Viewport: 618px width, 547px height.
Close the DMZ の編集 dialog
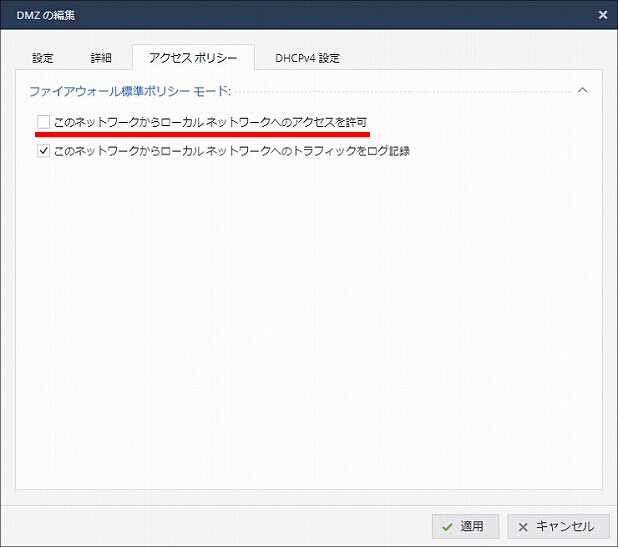click(x=603, y=15)
